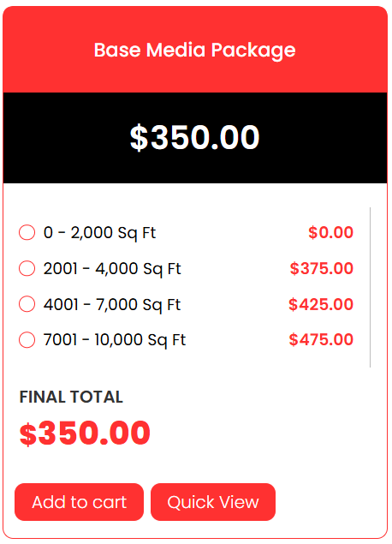Click the $350.00 price in black banner
This screenshot has width=392, height=544.
click(195, 138)
